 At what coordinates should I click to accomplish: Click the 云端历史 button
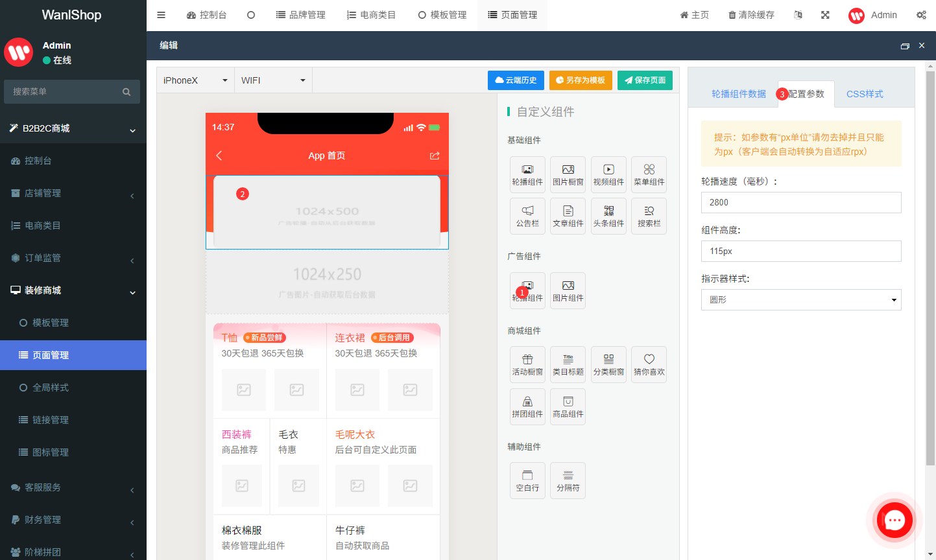point(516,80)
